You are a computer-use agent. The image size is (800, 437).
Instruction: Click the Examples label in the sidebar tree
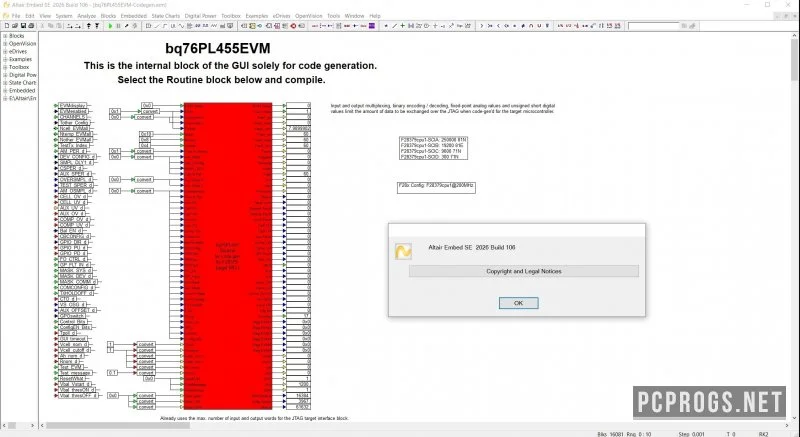click(x=20, y=59)
